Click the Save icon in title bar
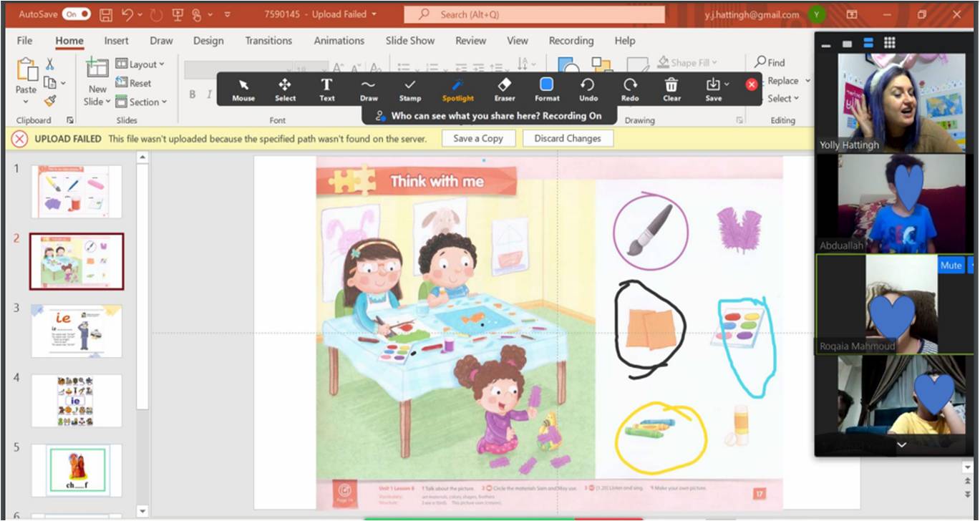Image resolution: width=980 pixels, height=521 pixels. tap(106, 14)
